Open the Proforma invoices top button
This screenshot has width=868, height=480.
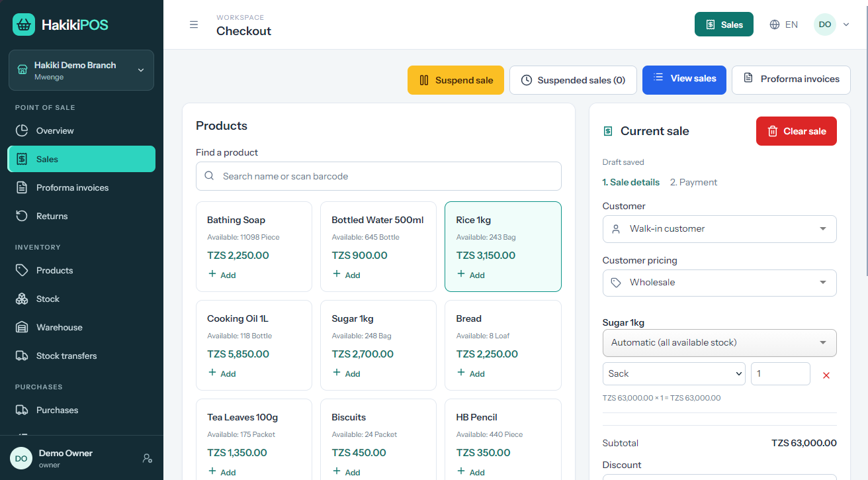[x=791, y=80]
